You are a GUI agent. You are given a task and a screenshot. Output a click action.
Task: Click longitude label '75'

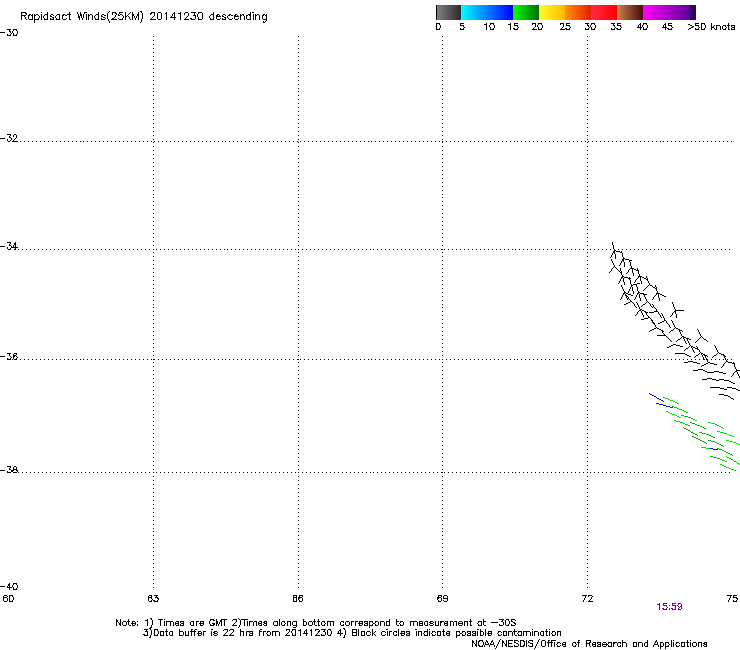click(732, 599)
